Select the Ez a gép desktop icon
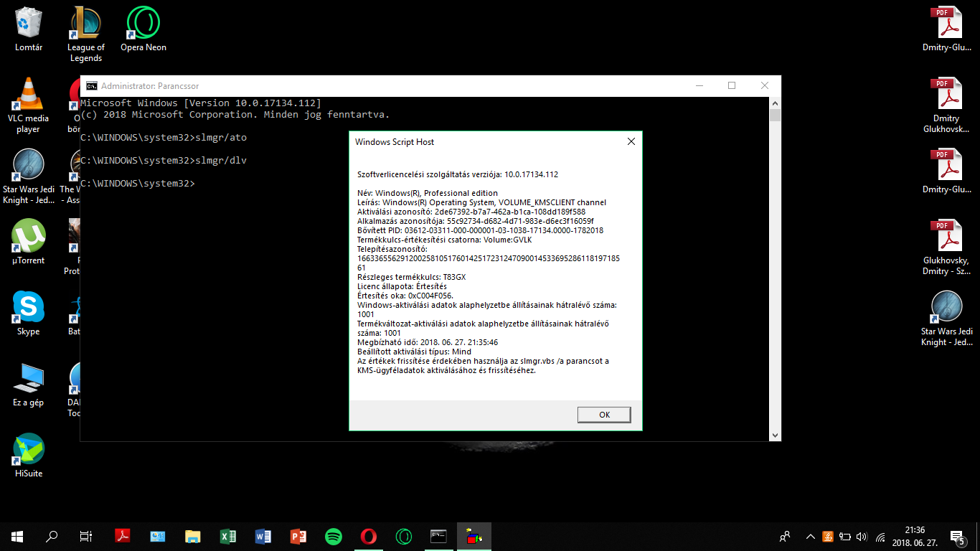The height and width of the screenshot is (551, 980). click(x=29, y=385)
